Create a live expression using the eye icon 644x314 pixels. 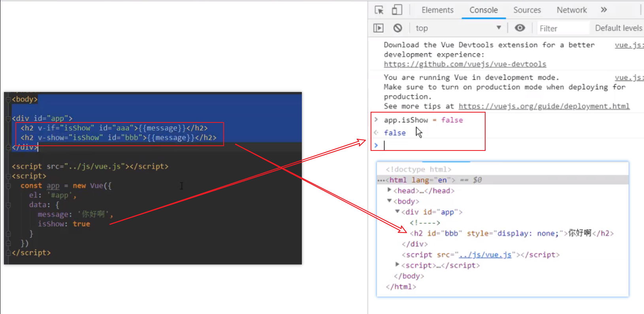point(520,28)
